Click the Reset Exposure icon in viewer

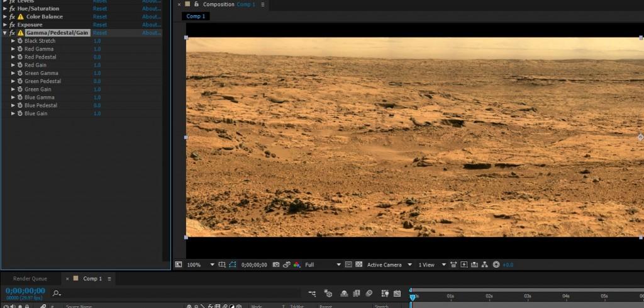[x=496, y=265]
